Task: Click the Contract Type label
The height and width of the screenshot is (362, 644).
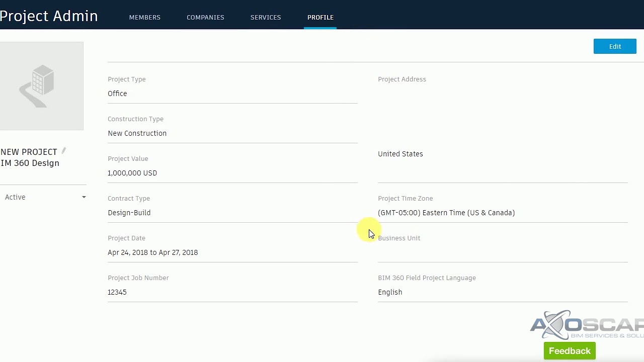Action: pyautogui.click(x=128, y=199)
